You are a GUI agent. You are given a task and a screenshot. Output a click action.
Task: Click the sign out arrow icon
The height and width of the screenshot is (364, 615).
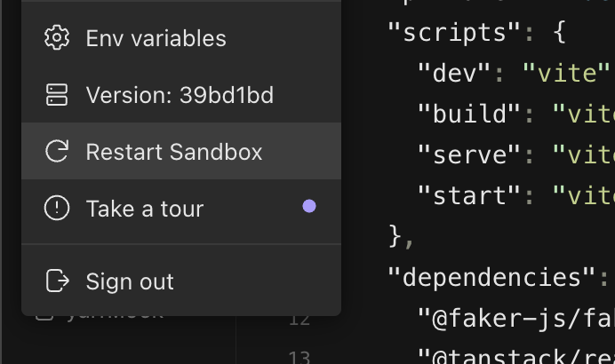tap(58, 281)
